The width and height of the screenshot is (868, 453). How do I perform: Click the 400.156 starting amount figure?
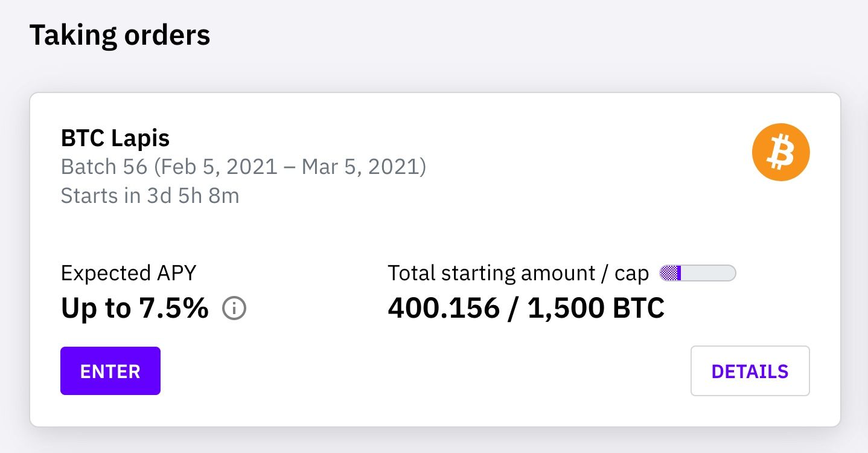(x=444, y=309)
